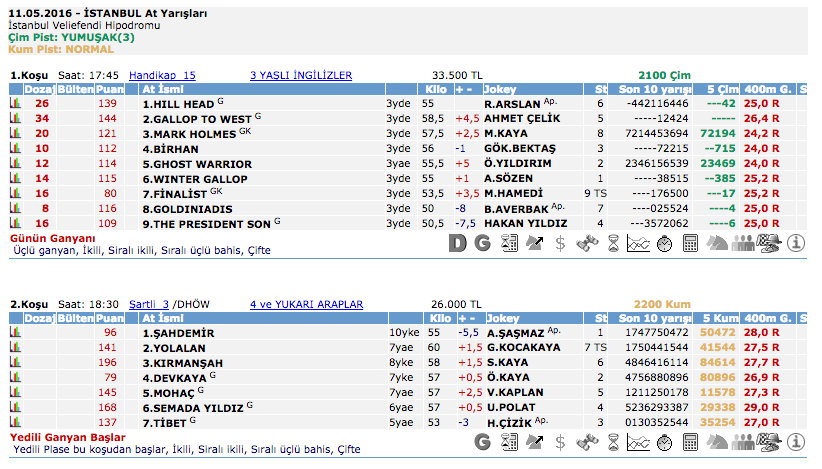This screenshot has height=469, width=822.
Task: Click the people group icon in race 2 toolbar
Action: click(743, 443)
